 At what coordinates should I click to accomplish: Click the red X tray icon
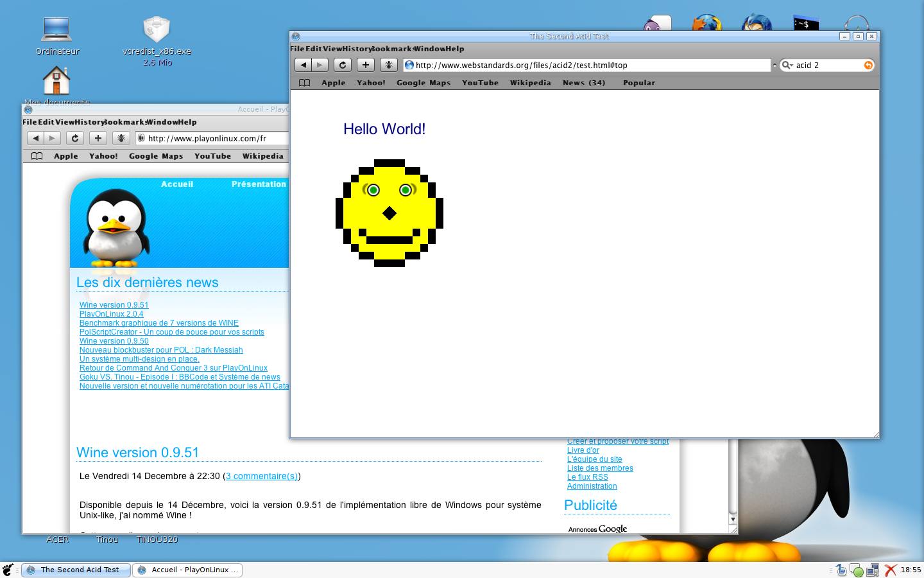point(891,570)
